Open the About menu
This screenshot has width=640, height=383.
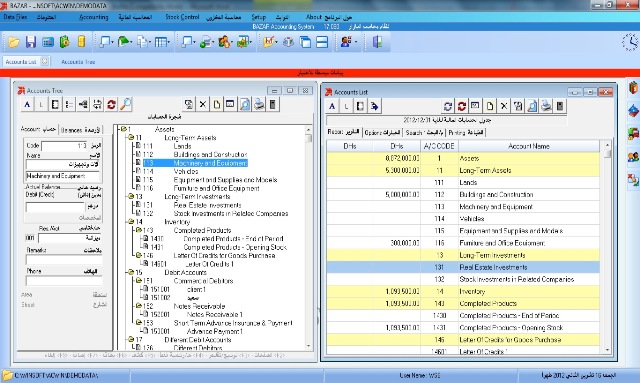[313, 17]
